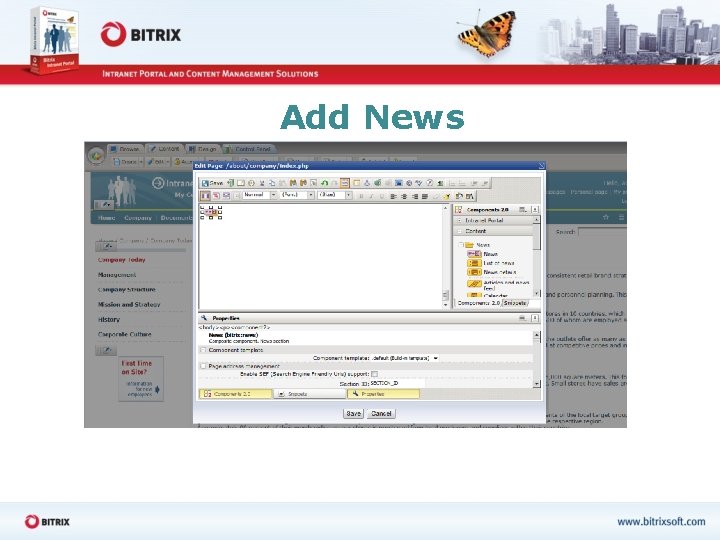Click the Section ID input field
The image size is (720, 540).
tap(397, 383)
